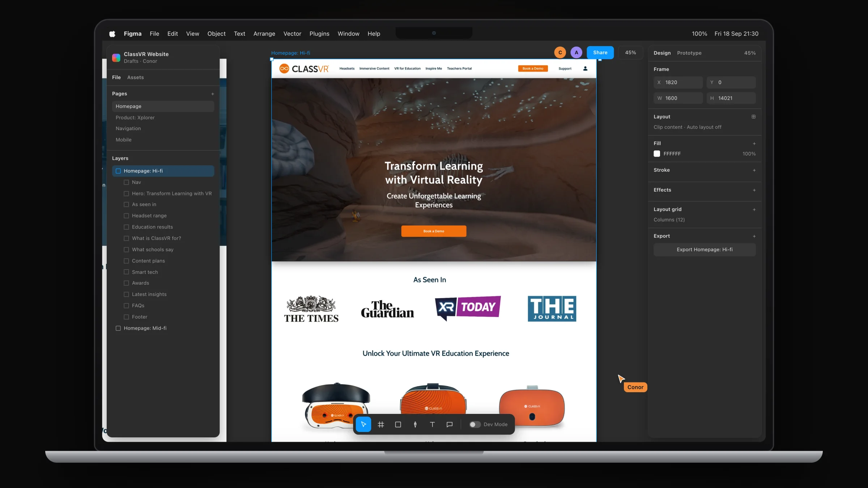
Task: Click the blue Share button
Action: pos(600,52)
